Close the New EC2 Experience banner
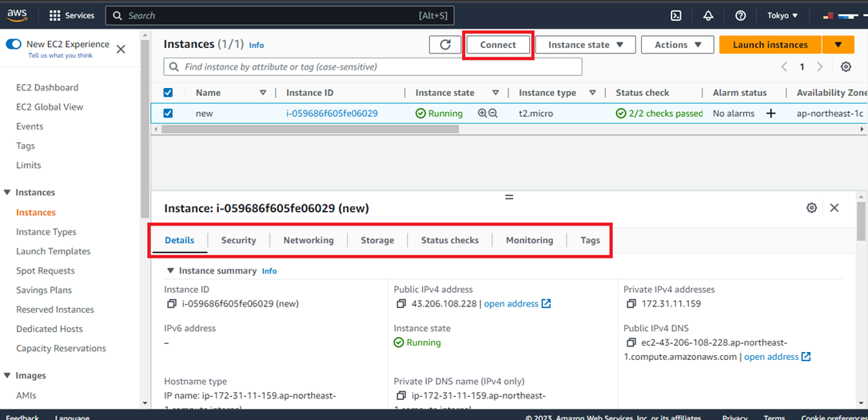The height and width of the screenshot is (420, 868). [x=121, y=49]
